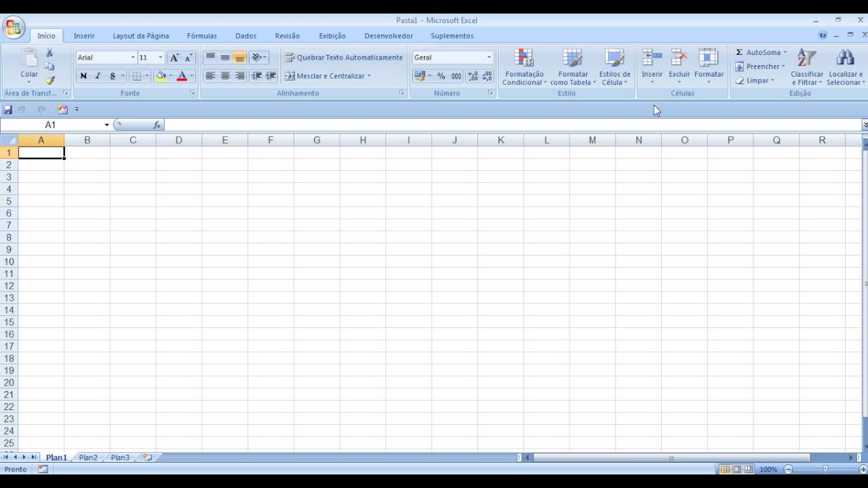Click the insert function fx icon

click(157, 125)
